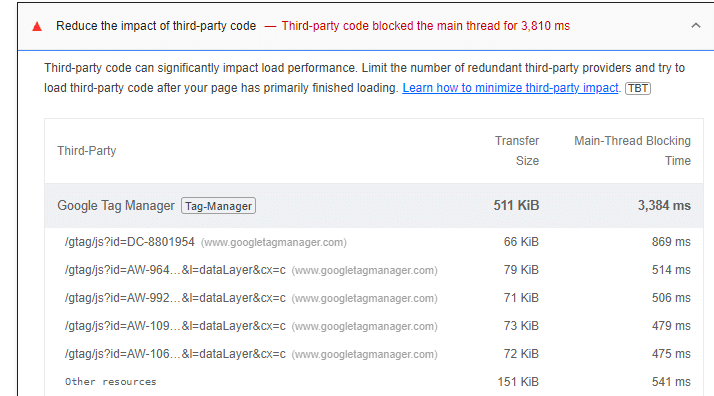Click the audit title 'Reduce the impact of third-party code'
The width and height of the screenshot is (714, 396).
156,26
